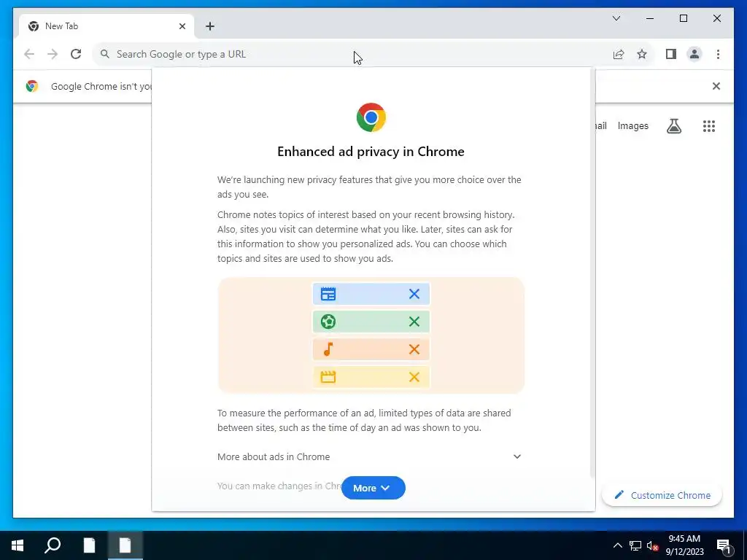Screen dimensions: 747x560
Task: Click the green sports topic X icon
Action: [x=414, y=322]
